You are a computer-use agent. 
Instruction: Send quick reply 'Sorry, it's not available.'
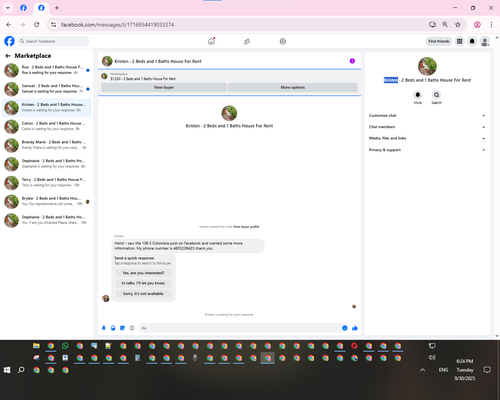click(143, 294)
